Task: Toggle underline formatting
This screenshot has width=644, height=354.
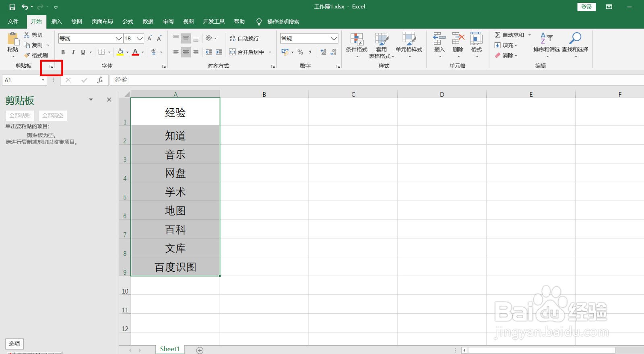Action: pos(83,52)
